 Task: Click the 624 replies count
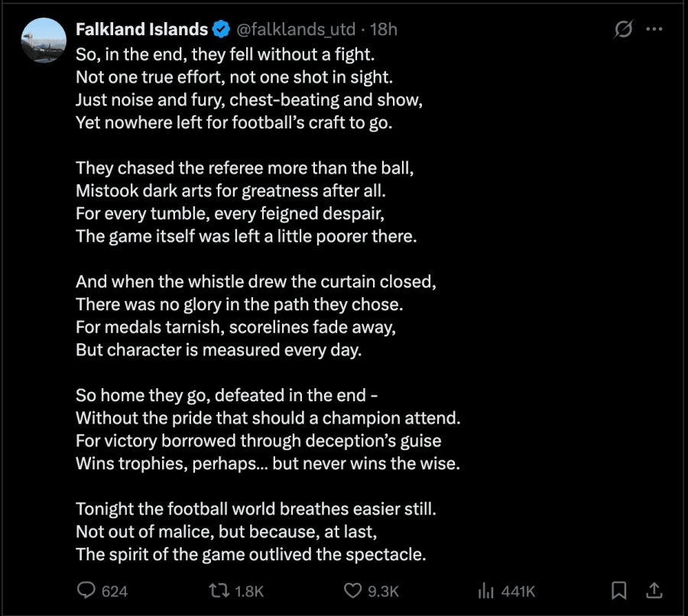(115, 592)
